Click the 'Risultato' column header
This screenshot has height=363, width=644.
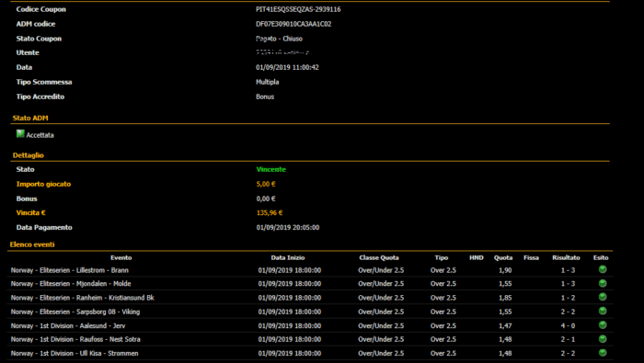[566, 257]
